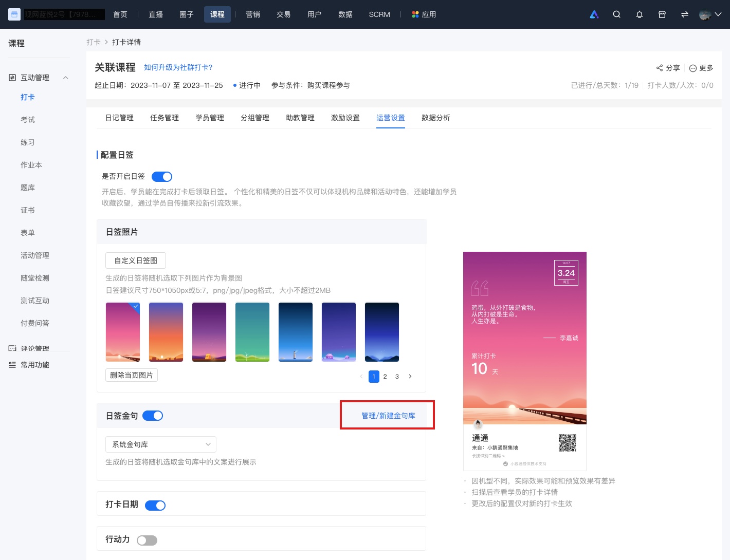Toggle the 是否开启日签 switch

point(162,177)
